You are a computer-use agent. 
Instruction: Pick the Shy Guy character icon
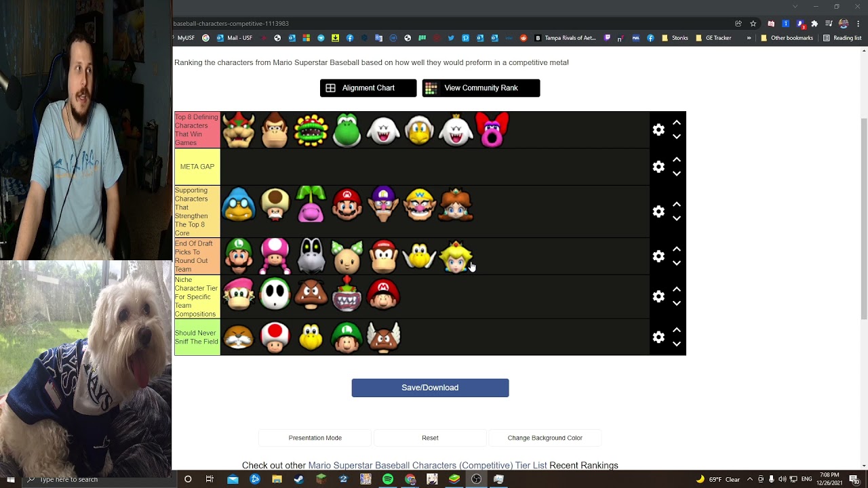pyautogui.click(x=275, y=295)
